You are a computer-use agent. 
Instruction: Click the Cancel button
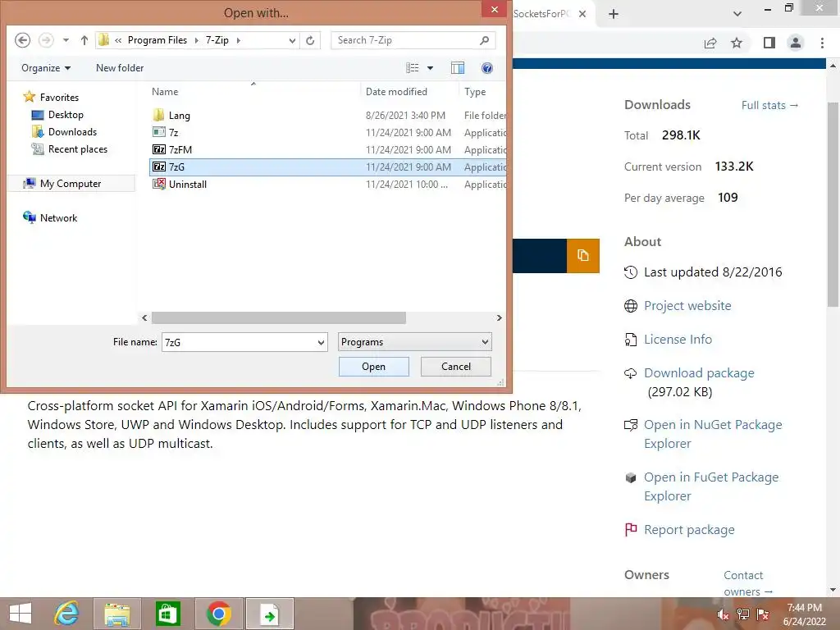point(456,367)
